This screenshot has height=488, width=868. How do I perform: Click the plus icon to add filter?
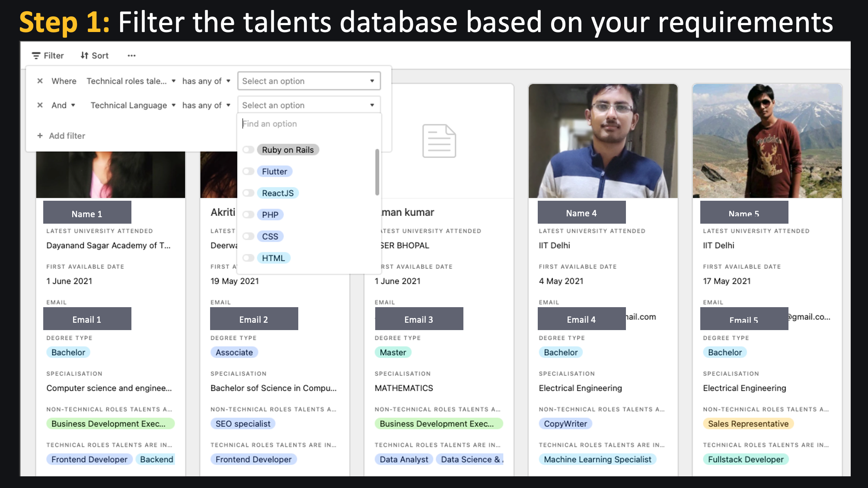pyautogui.click(x=40, y=136)
